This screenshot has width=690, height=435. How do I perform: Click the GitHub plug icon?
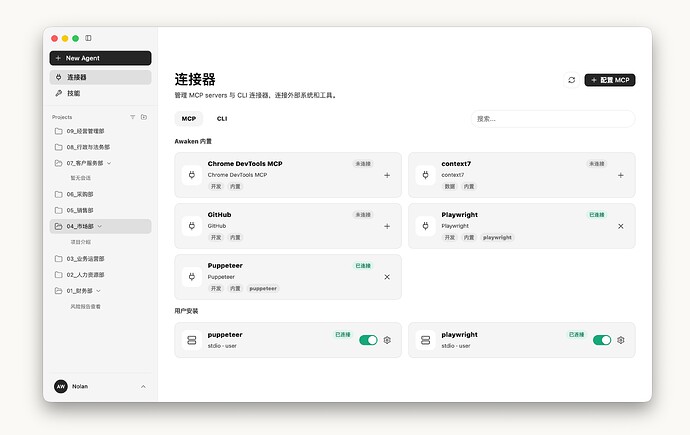pos(192,226)
